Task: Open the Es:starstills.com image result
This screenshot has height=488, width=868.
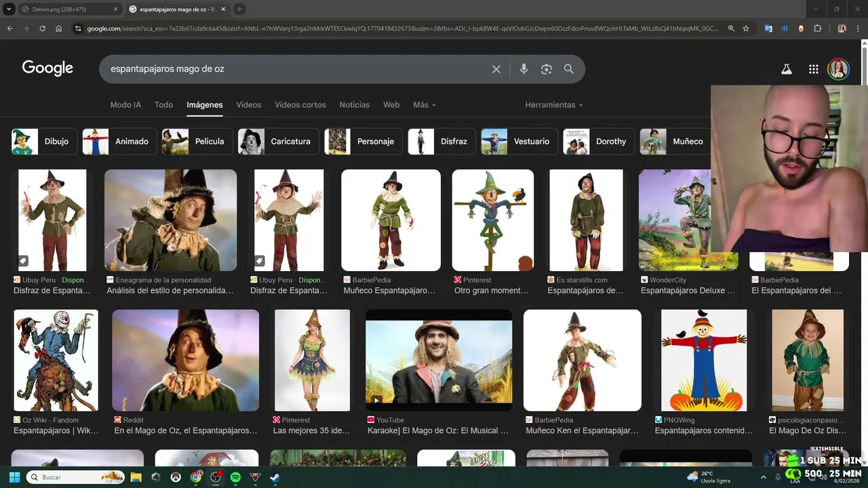Action: [x=586, y=220]
